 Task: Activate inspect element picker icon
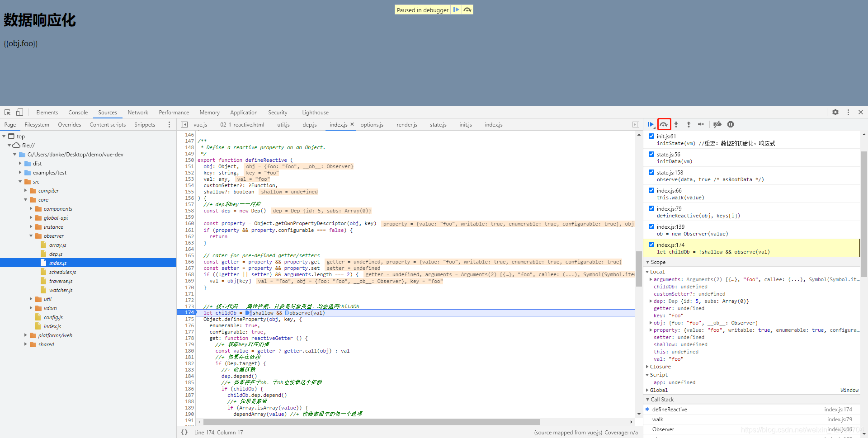click(x=8, y=112)
